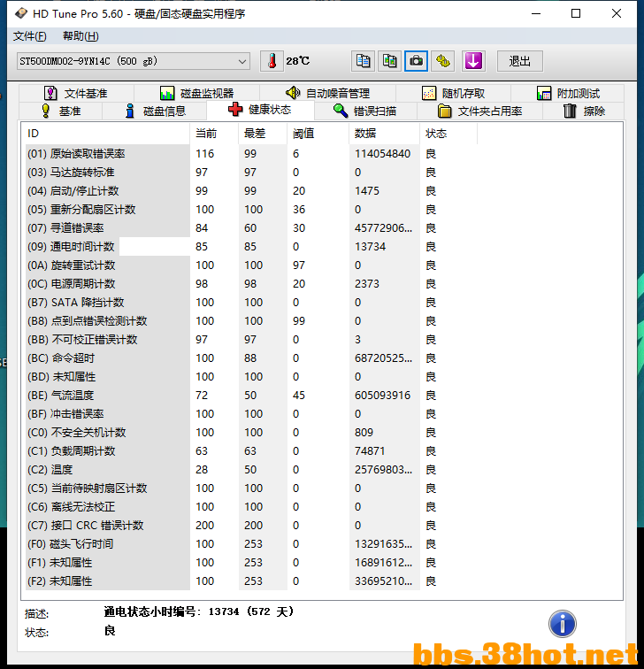The height and width of the screenshot is (669, 644).
Task: Select the (F1) 未知属性 row
Action: [x=251, y=562]
